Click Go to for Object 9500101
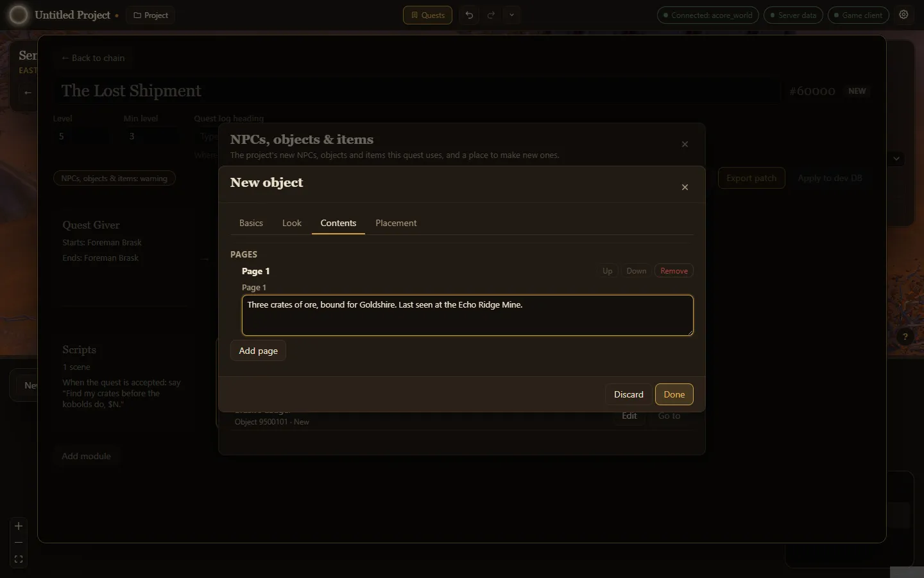 669,416
